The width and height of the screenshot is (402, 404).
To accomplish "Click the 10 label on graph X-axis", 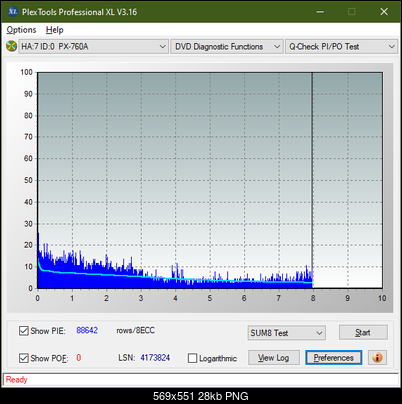I will (x=382, y=298).
